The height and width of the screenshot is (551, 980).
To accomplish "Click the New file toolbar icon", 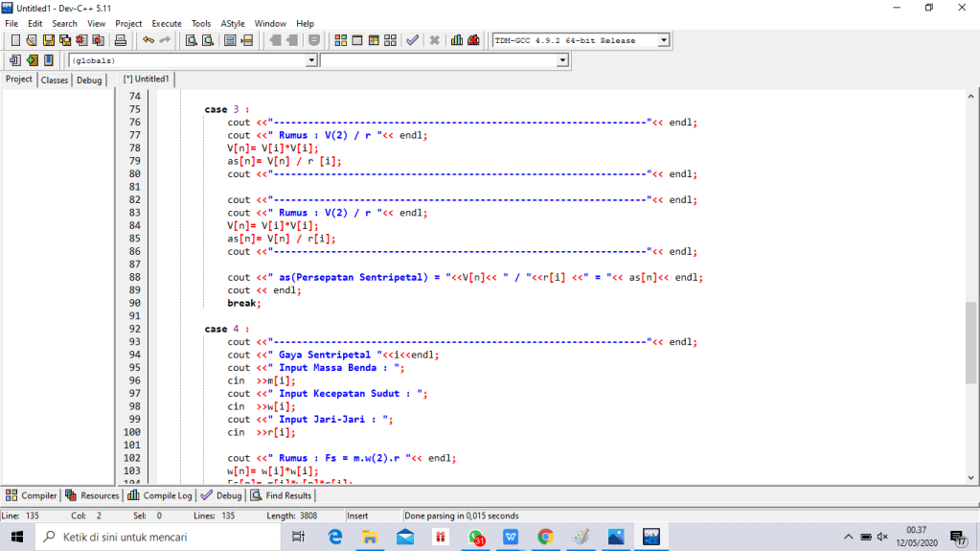I will pos(15,40).
